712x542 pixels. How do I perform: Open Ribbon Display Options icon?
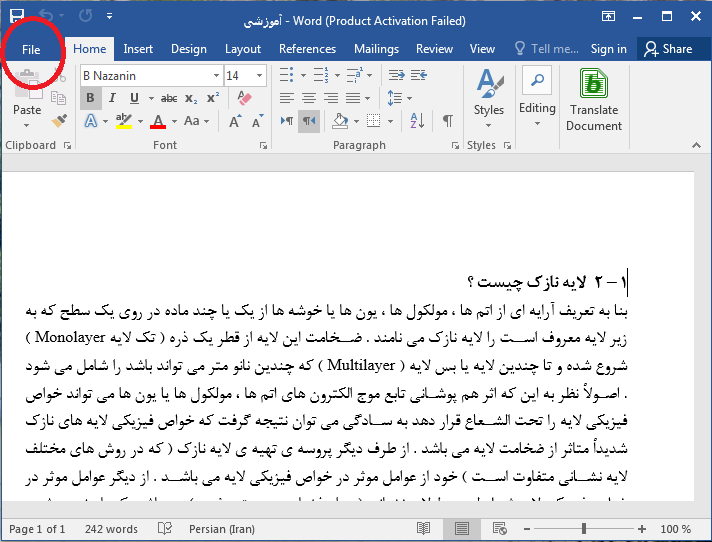tap(608, 16)
